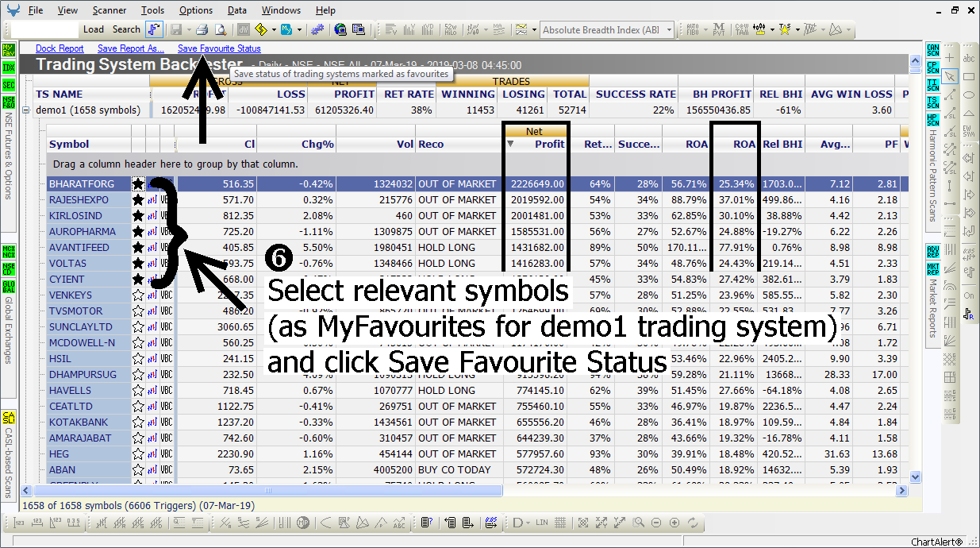Click the IDX green sidebar icon

[x=8, y=67]
